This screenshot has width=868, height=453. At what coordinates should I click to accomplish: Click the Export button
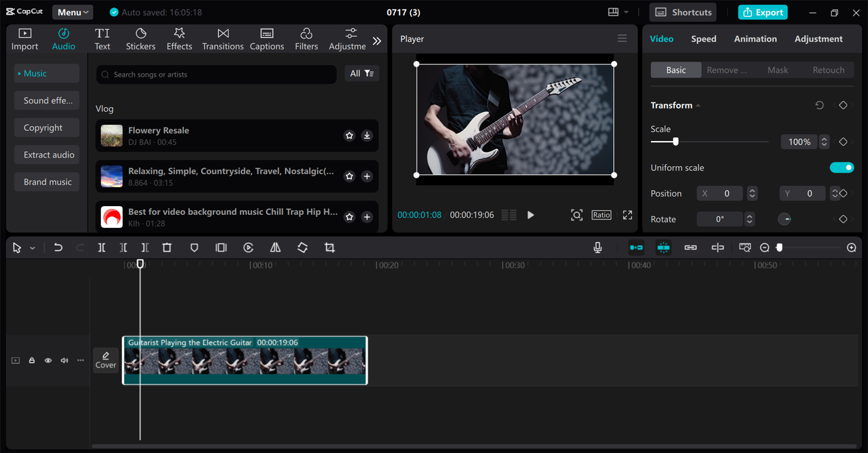coord(762,12)
